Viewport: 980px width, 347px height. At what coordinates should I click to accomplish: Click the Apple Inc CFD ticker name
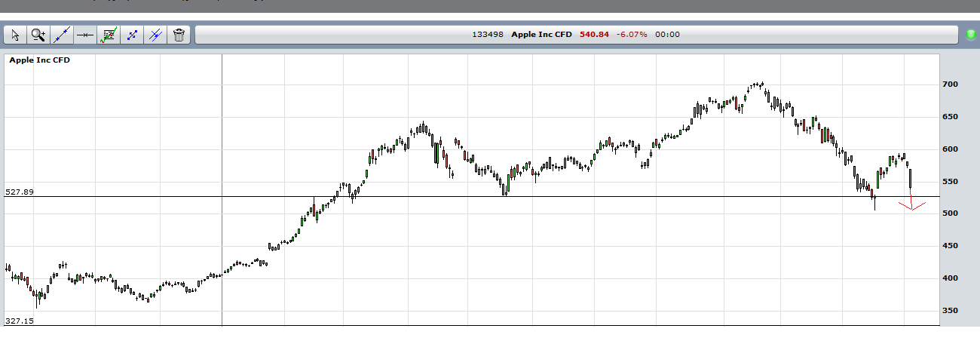coord(542,35)
